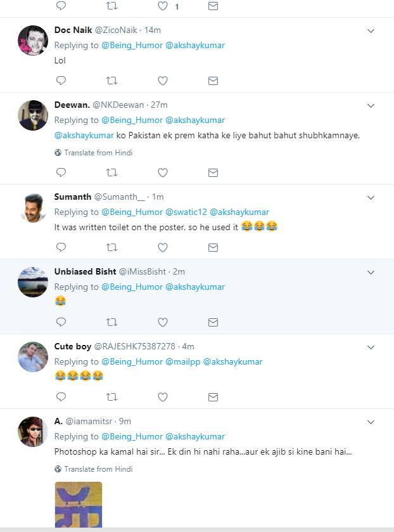Screen dimensions: 394x532
Task: View Unbiased Bisht's profile picture
Action: click(x=33, y=282)
